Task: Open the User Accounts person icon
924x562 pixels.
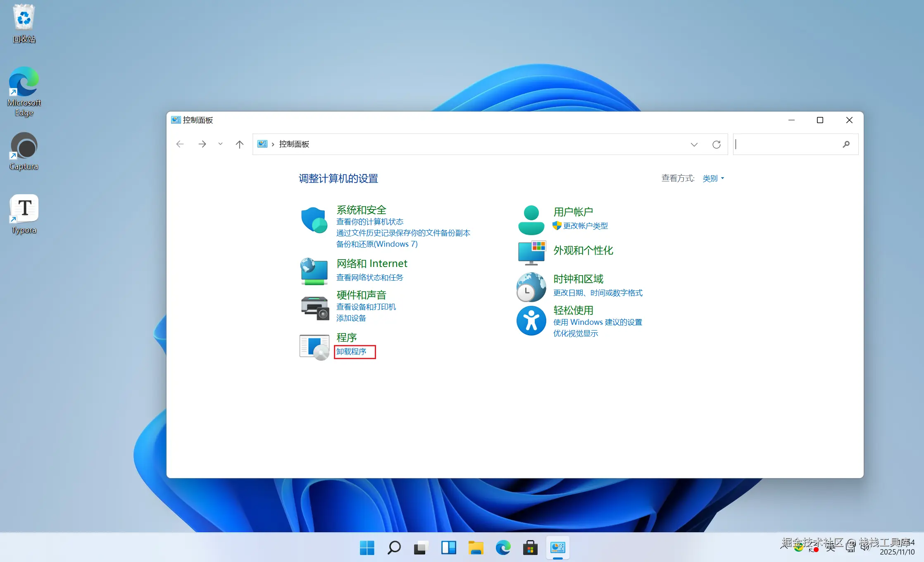Action: pos(531,220)
